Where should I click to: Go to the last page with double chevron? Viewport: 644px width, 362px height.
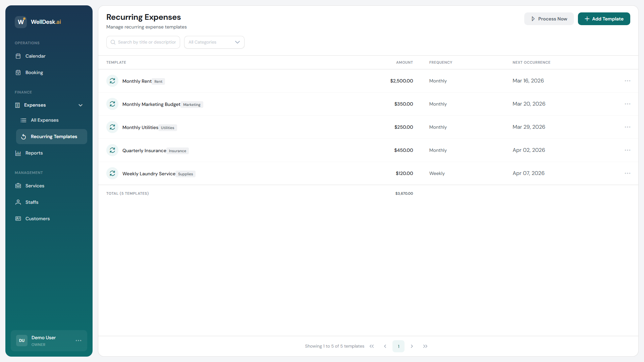pyautogui.click(x=425, y=346)
